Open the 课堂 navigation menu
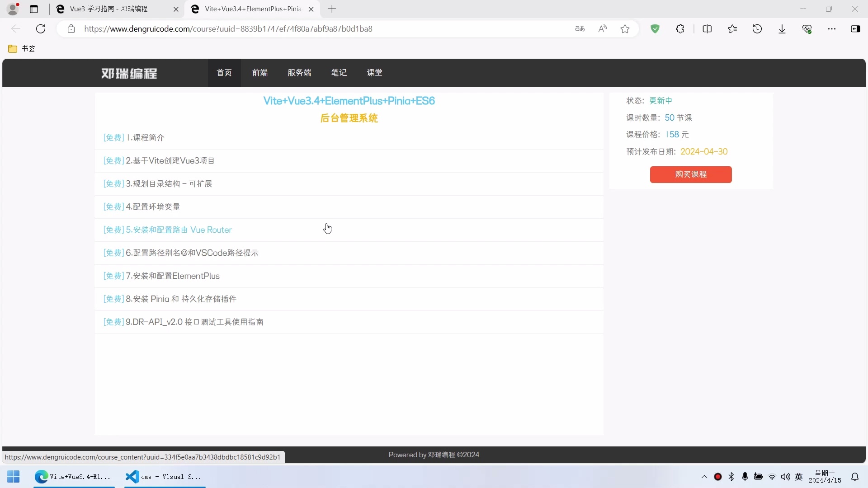 [x=374, y=73]
